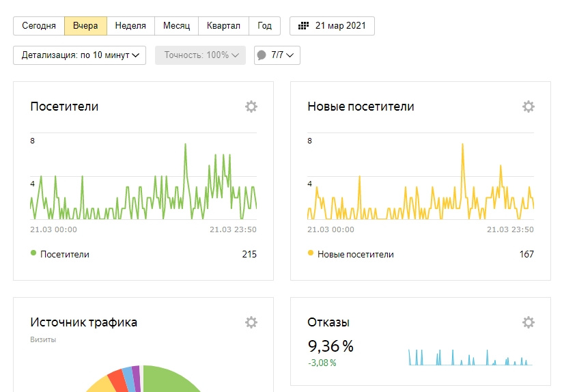Select the Вчера period tab
This screenshot has height=392, width=562.
pyautogui.click(x=85, y=26)
